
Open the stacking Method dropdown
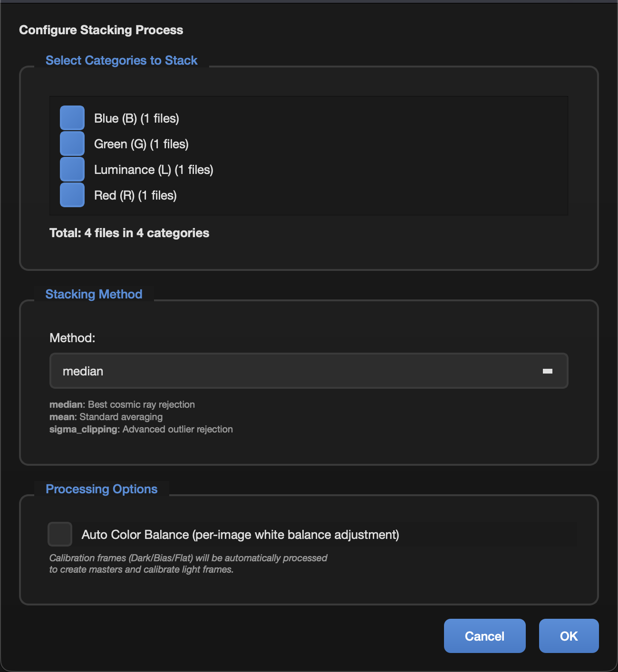click(x=309, y=371)
